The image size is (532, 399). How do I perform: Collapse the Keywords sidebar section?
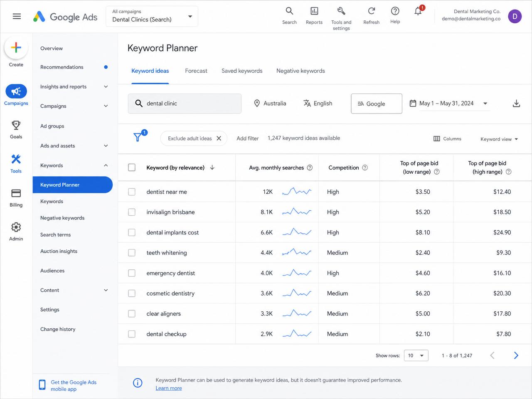point(106,165)
